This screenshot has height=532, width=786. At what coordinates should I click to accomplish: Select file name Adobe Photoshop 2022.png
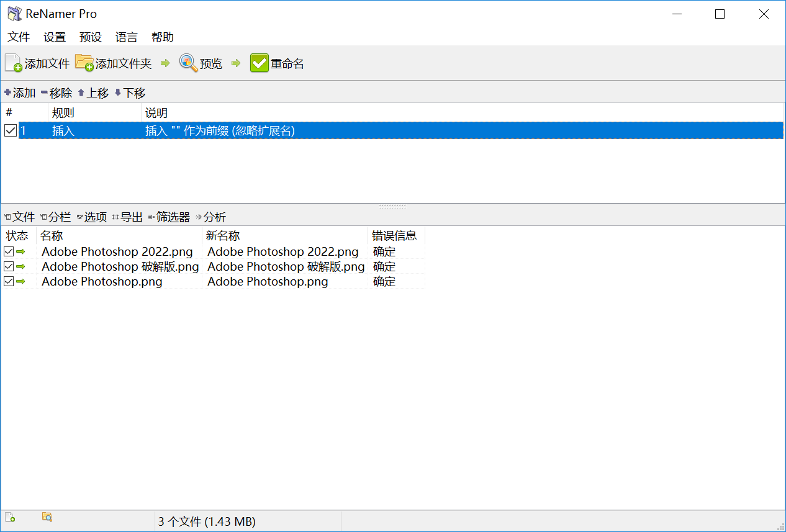click(117, 251)
